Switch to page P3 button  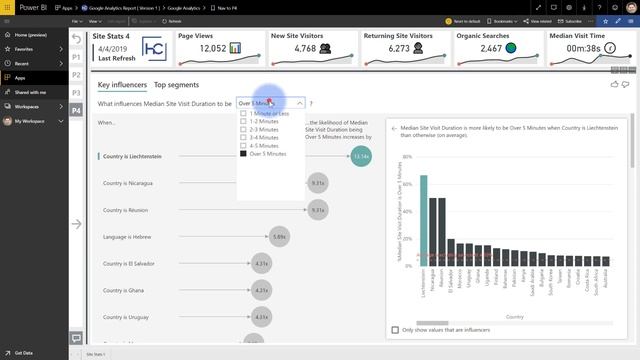point(76,93)
